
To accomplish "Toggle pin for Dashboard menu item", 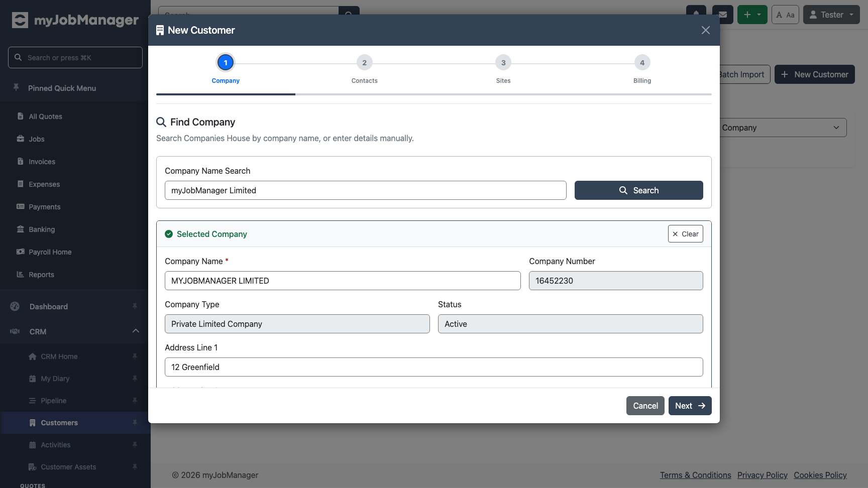I will tap(135, 306).
